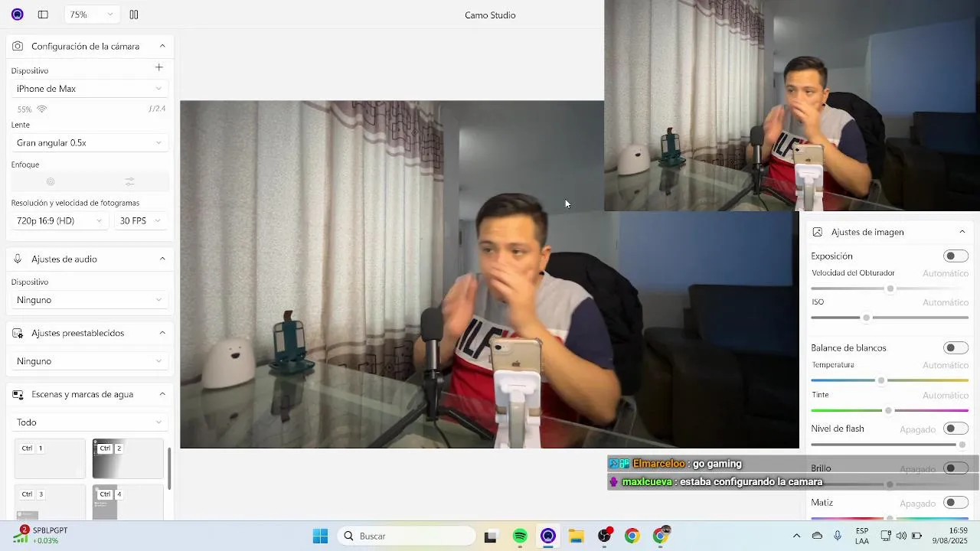Open the iPhone de Max device dropdown
The height and width of the screenshot is (551, 980).
pyautogui.click(x=90, y=89)
